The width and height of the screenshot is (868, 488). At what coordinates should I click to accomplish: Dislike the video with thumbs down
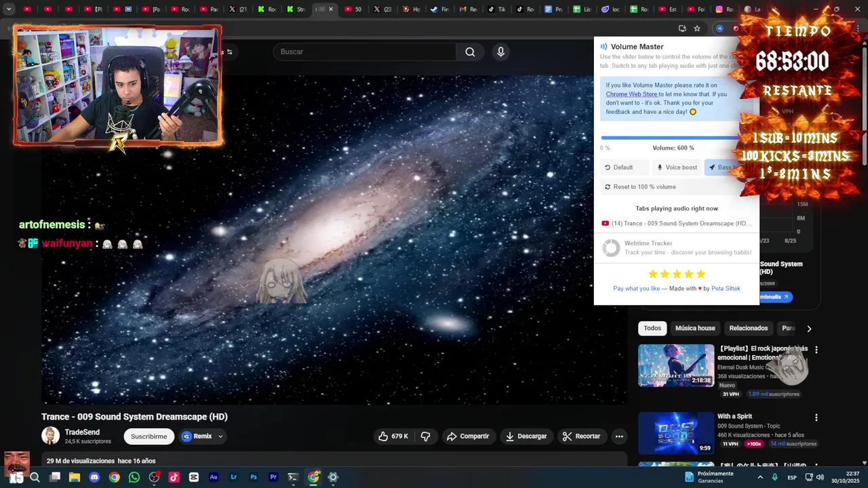pyautogui.click(x=426, y=436)
